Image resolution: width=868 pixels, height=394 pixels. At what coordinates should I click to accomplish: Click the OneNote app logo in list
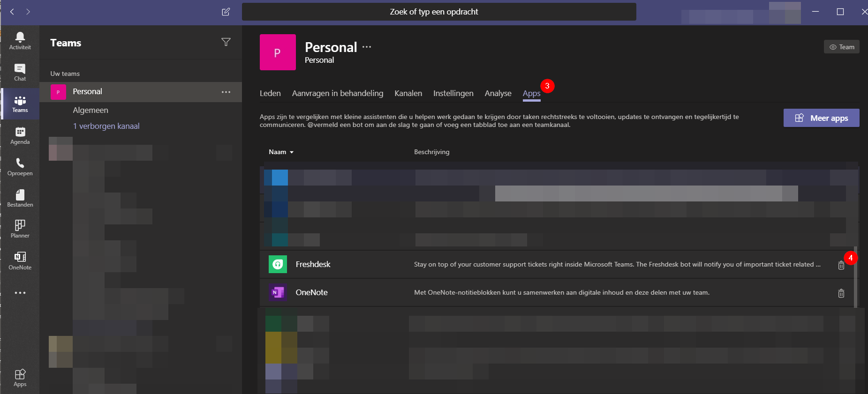click(x=278, y=292)
